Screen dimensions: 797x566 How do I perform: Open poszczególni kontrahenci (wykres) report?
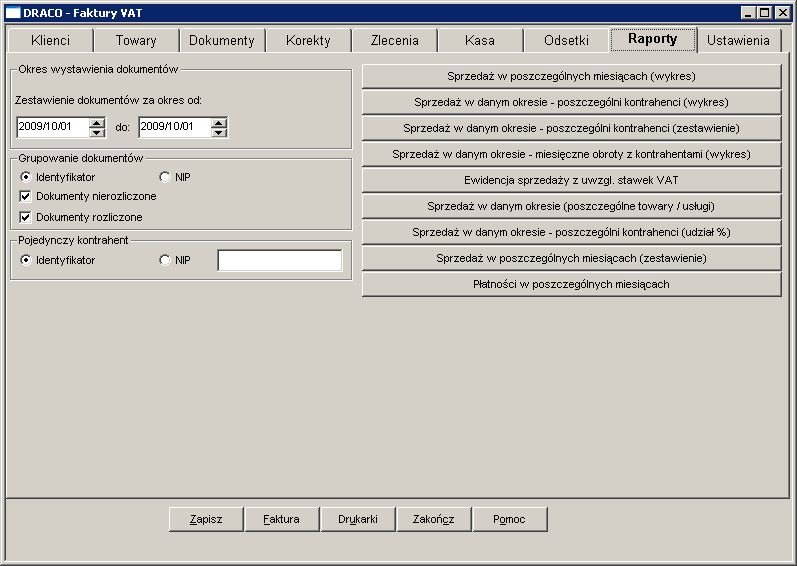571,102
